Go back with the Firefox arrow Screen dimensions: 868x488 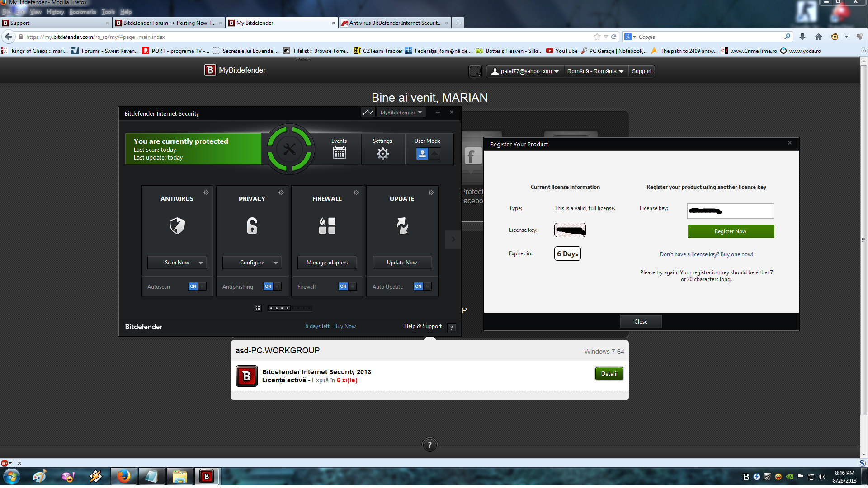[x=8, y=37]
